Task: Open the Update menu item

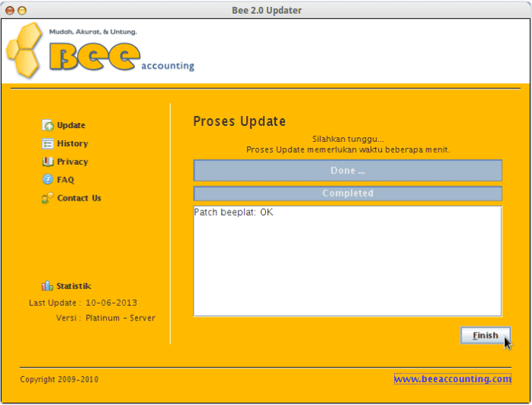Action: [71, 125]
